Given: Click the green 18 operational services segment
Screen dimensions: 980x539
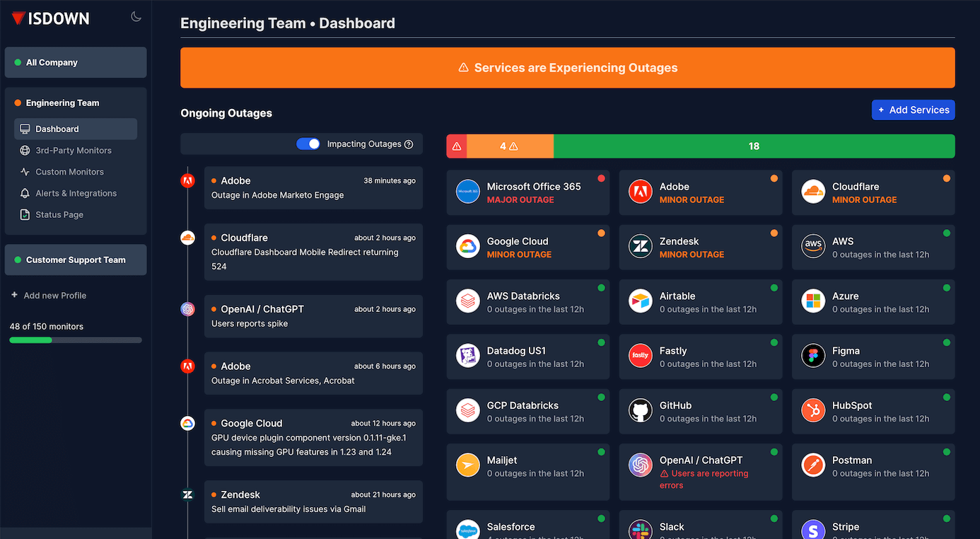Looking at the screenshot, I should tap(754, 146).
